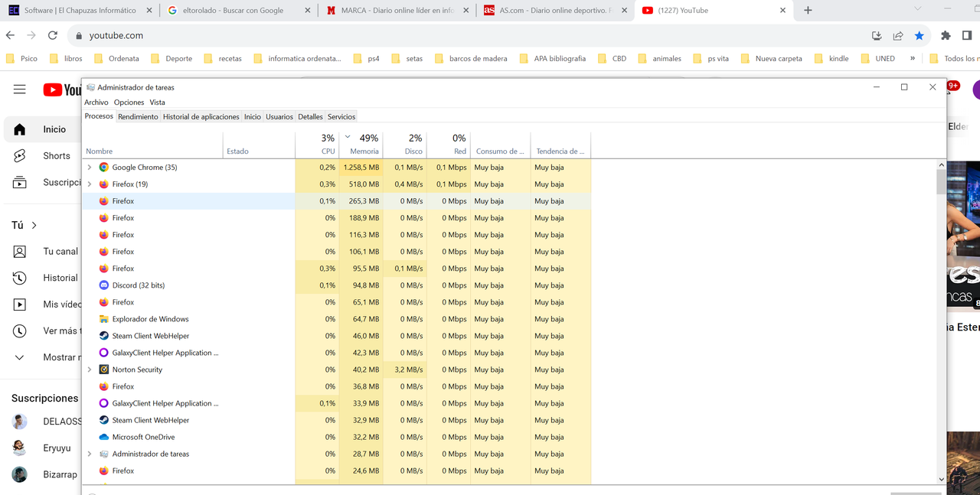
Task: Click the Chrome side panel icon
Action: pyautogui.click(x=966, y=35)
